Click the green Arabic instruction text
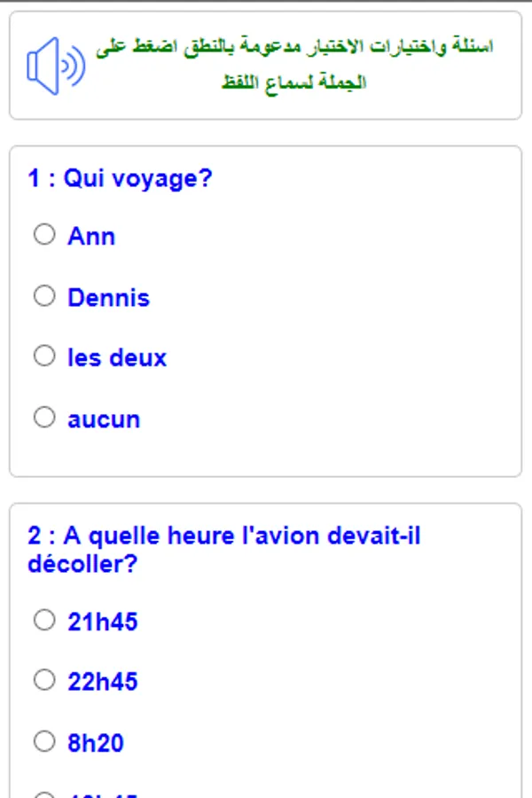This screenshot has height=798, width=532. [x=294, y=65]
